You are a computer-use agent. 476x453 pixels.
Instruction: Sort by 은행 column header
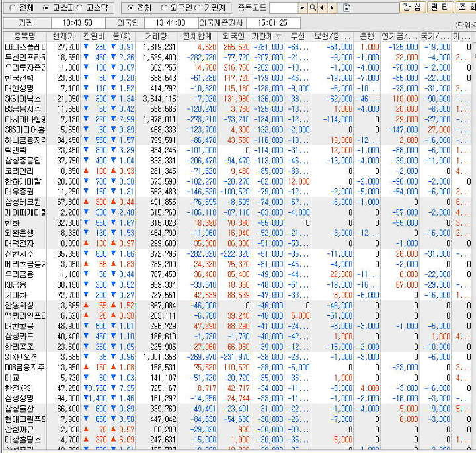click(x=367, y=36)
